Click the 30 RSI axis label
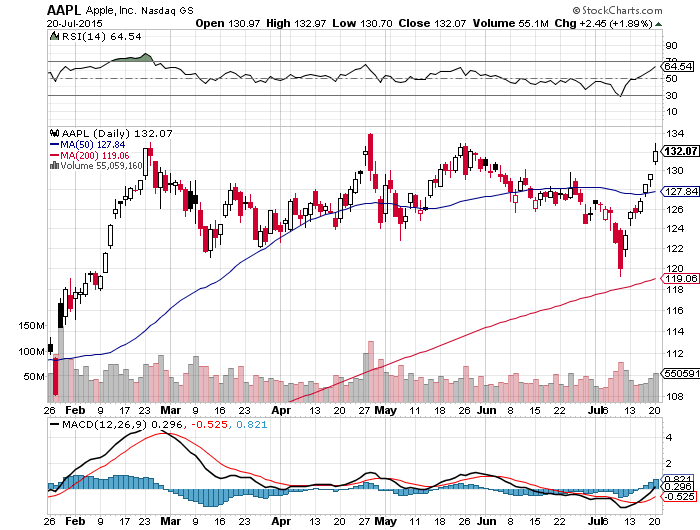The height and width of the screenshot is (530, 700). point(671,95)
